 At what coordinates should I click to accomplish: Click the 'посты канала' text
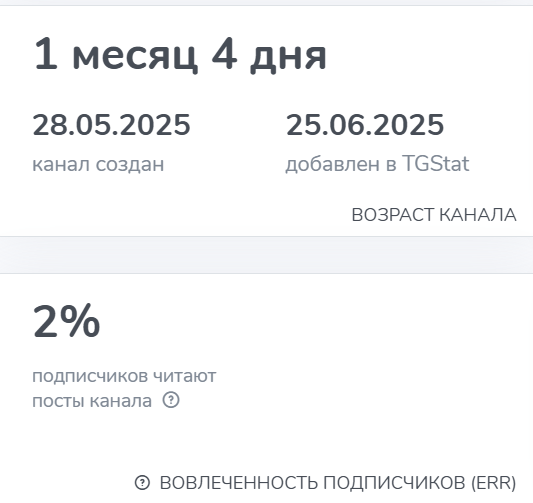coord(92,401)
